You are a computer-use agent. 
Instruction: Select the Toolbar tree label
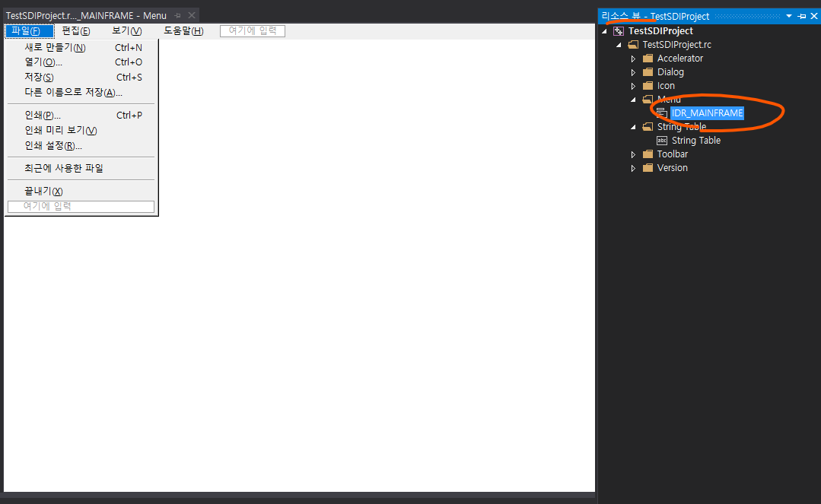click(673, 154)
